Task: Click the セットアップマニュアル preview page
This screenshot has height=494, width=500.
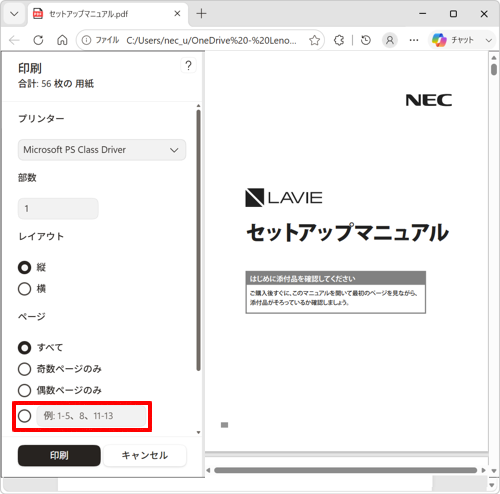Action: pos(347,252)
